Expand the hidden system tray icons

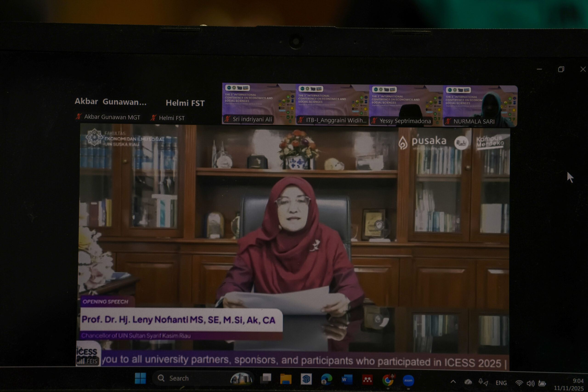pos(453,382)
